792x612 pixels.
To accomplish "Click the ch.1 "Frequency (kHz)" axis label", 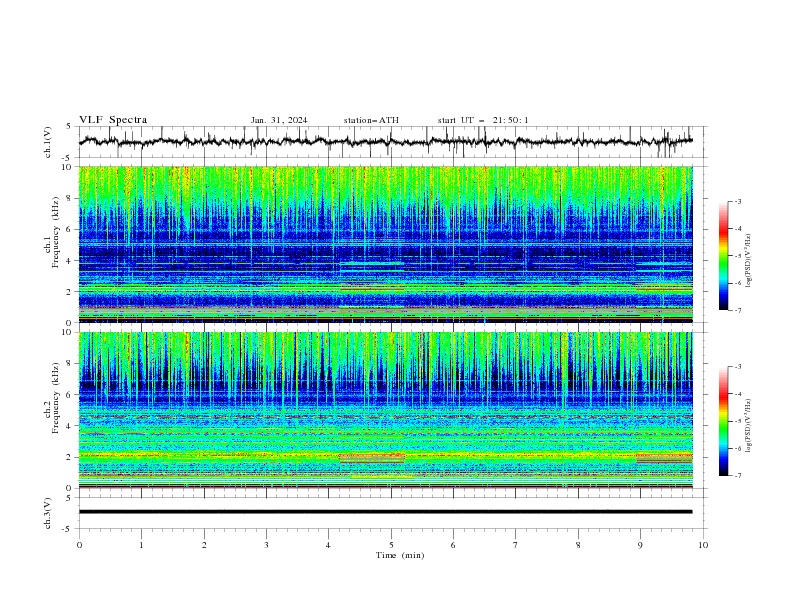I will coord(55,233).
